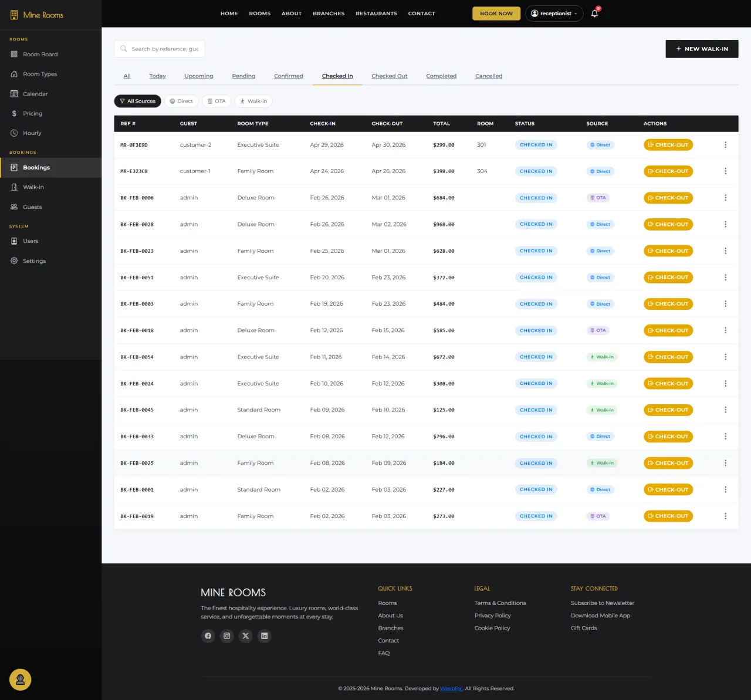This screenshot has height=700, width=751.
Task: Open row menu for BK-FEB-0054
Action: (725, 357)
